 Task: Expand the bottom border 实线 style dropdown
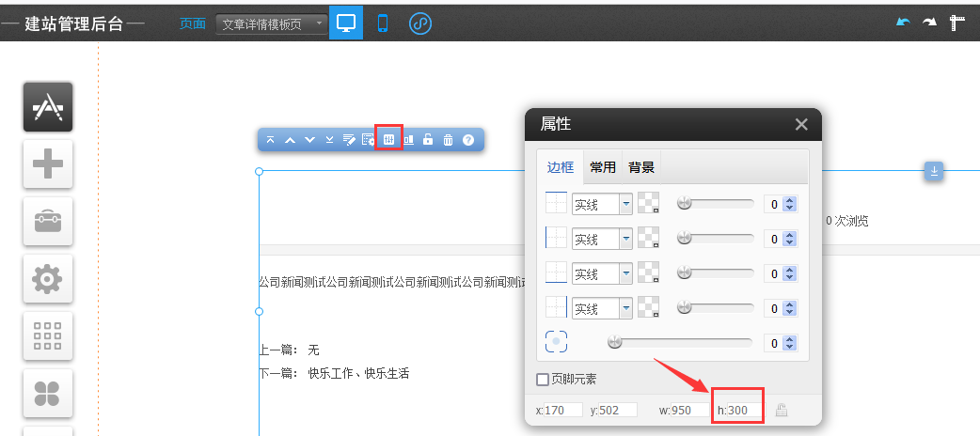point(624,273)
